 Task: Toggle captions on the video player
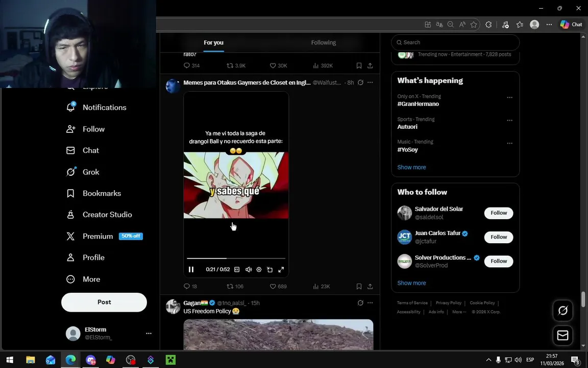click(237, 270)
